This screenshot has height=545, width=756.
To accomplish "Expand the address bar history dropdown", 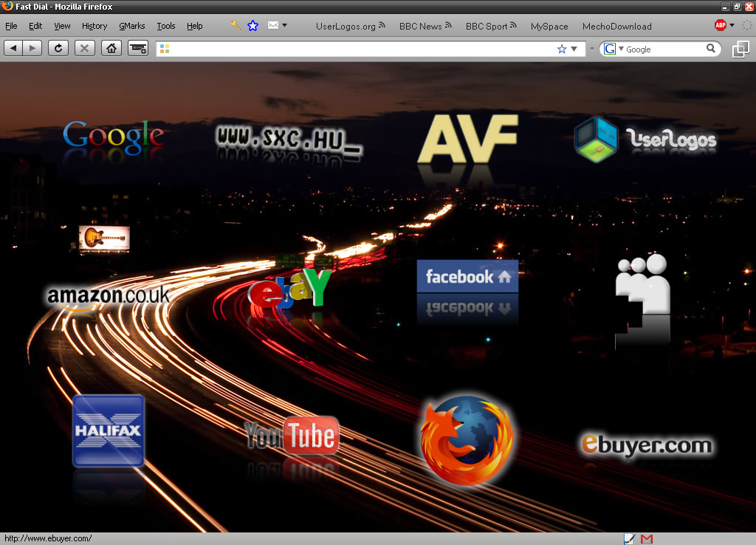I will [x=574, y=49].
